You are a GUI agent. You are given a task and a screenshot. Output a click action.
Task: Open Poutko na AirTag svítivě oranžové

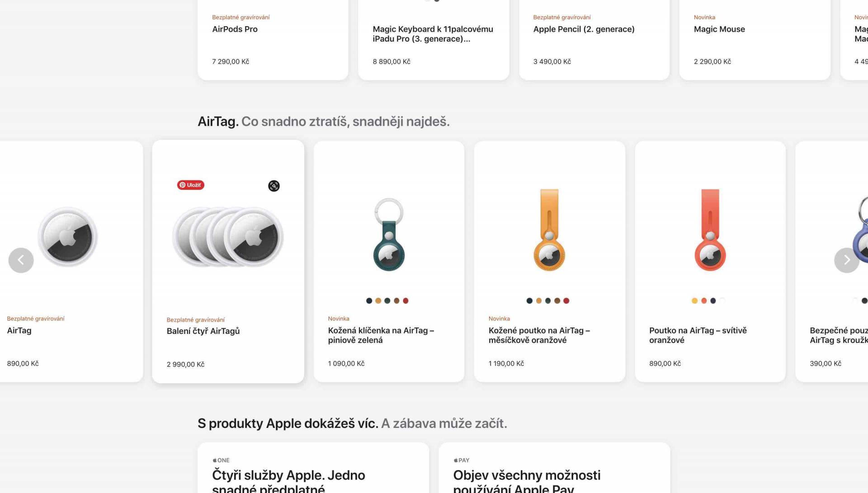pos(698,335)
